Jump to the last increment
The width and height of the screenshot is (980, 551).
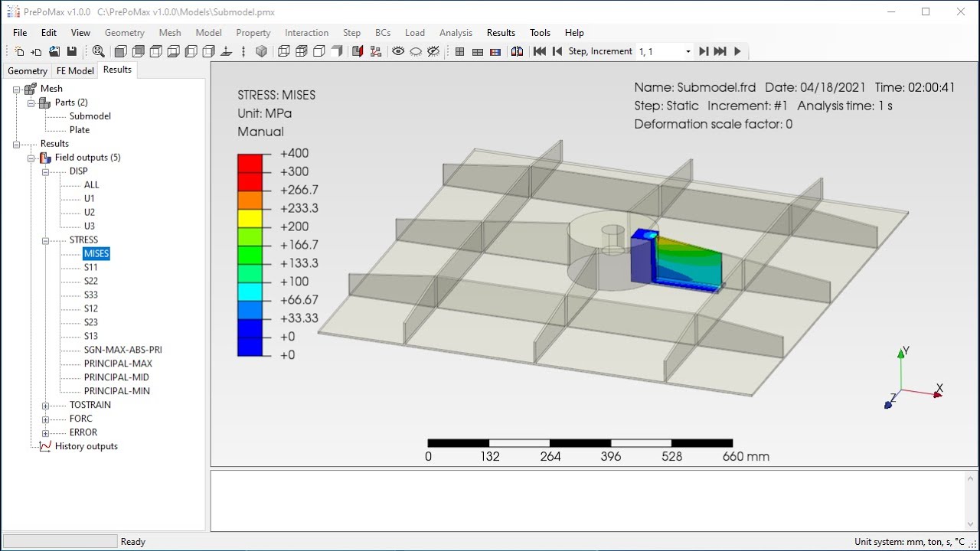pyautogui.click(x=720, y=51)
